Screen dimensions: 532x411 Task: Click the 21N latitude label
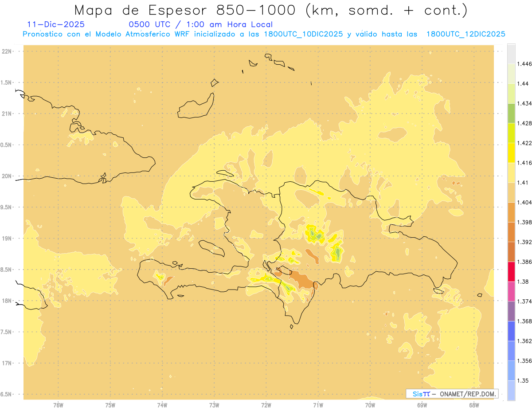tap(7, 114)
